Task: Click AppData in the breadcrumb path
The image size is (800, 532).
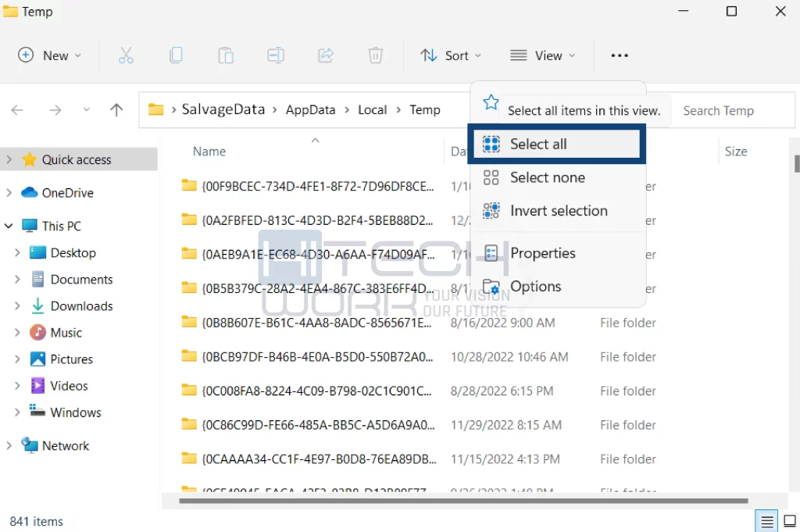Action: [x=310, y=109]
